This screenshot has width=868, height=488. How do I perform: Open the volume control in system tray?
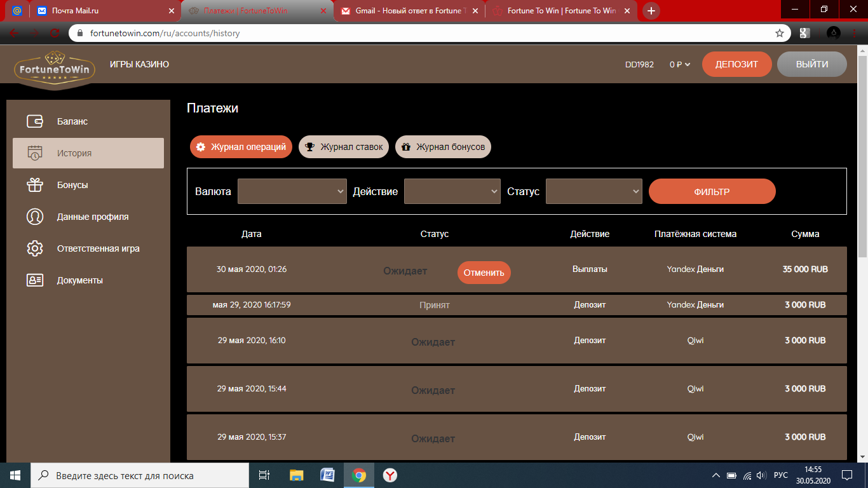761,475
